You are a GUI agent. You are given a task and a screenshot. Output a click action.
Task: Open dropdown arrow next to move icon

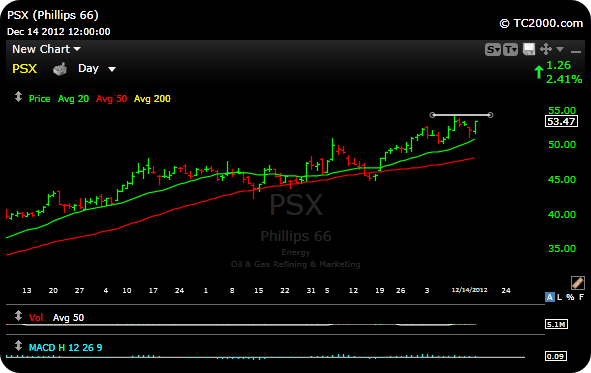coord(560,49)
